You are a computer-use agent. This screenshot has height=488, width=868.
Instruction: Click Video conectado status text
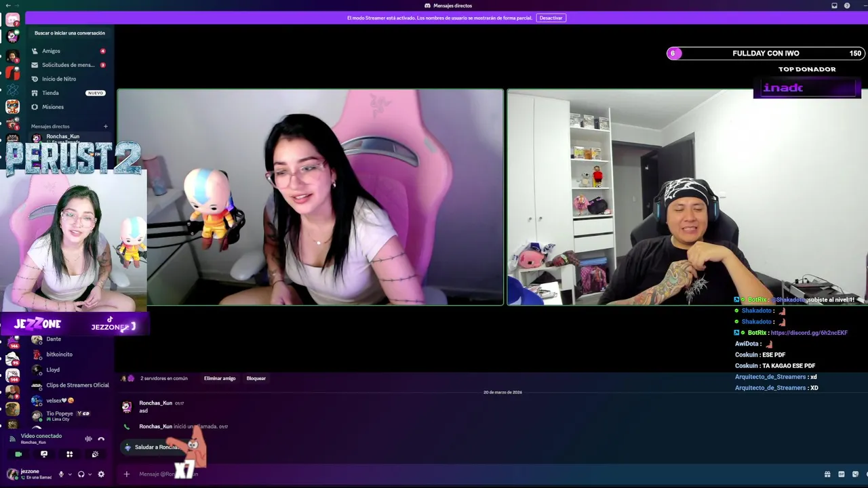pyautogui.click(x=41, y=436)
